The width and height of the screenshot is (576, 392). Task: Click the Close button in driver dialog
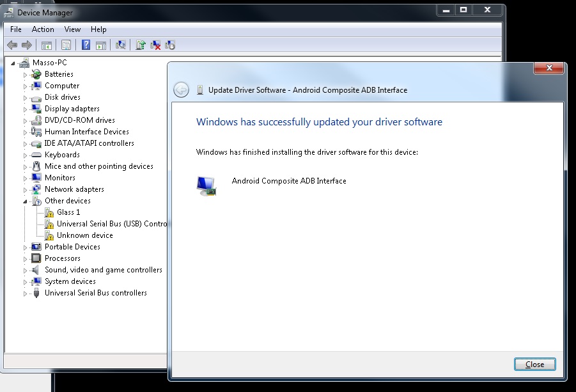(x=534, y=364)
